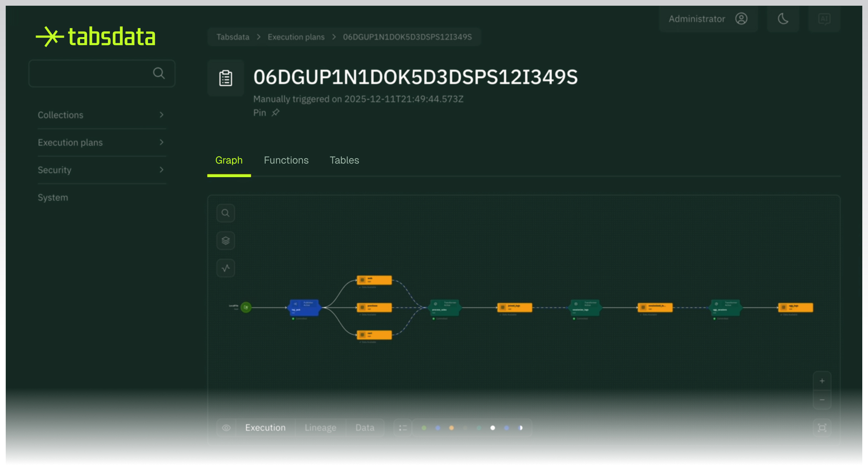Open the layers icon in graph toolbar
This screenshot has width=868, height=465.
click(226, 241)
